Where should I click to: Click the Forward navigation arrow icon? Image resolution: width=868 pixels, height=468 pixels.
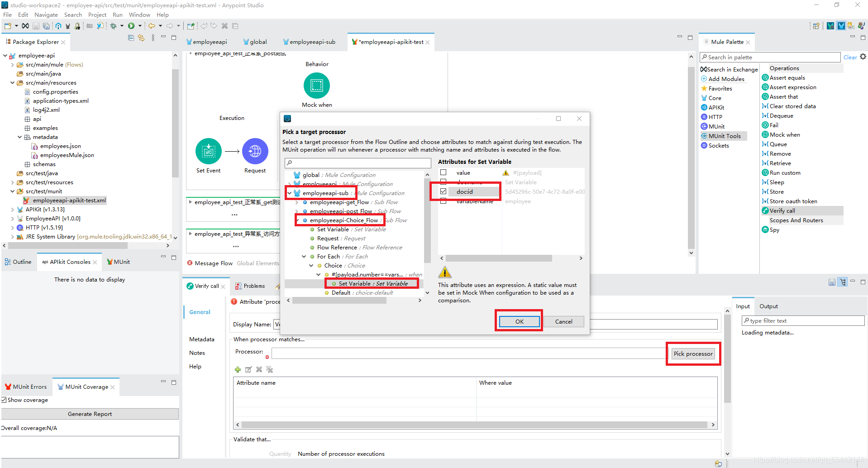(x=170, y=26)
